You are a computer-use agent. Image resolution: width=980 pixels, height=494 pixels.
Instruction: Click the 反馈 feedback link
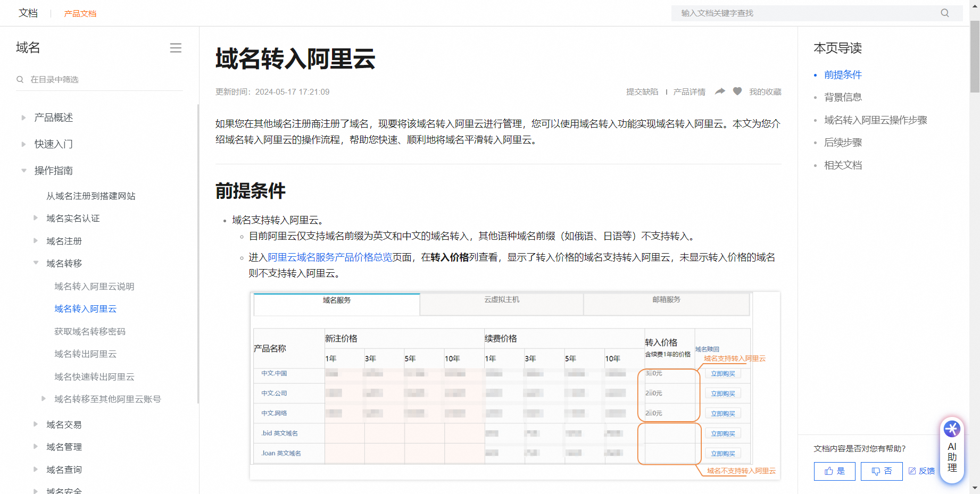click(x=921, y=471)
